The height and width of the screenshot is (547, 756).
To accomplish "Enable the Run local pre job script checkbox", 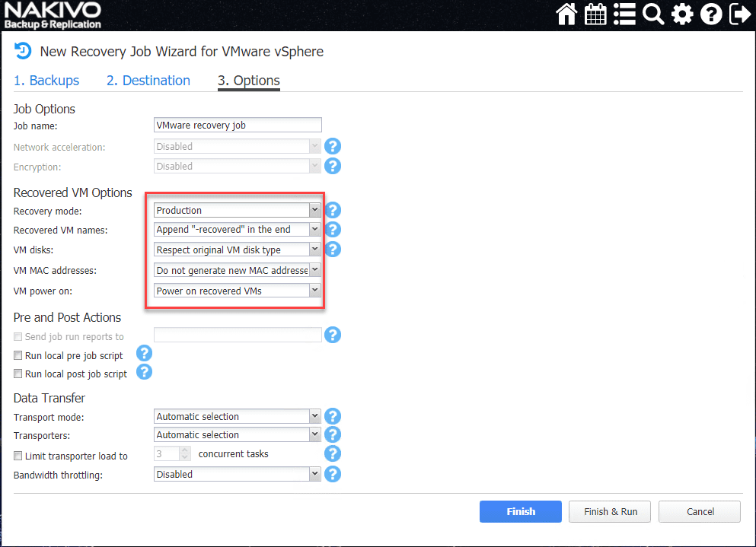I will pos(17,355).
